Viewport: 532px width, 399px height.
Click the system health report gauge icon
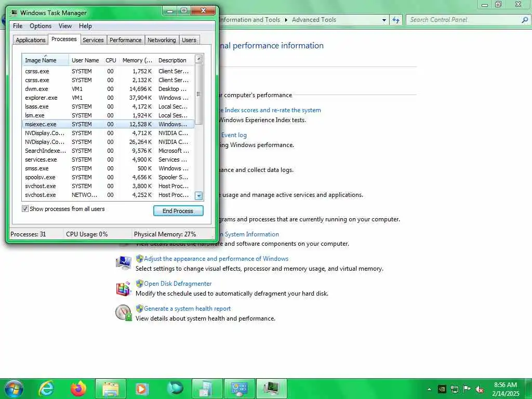(124, 312)
